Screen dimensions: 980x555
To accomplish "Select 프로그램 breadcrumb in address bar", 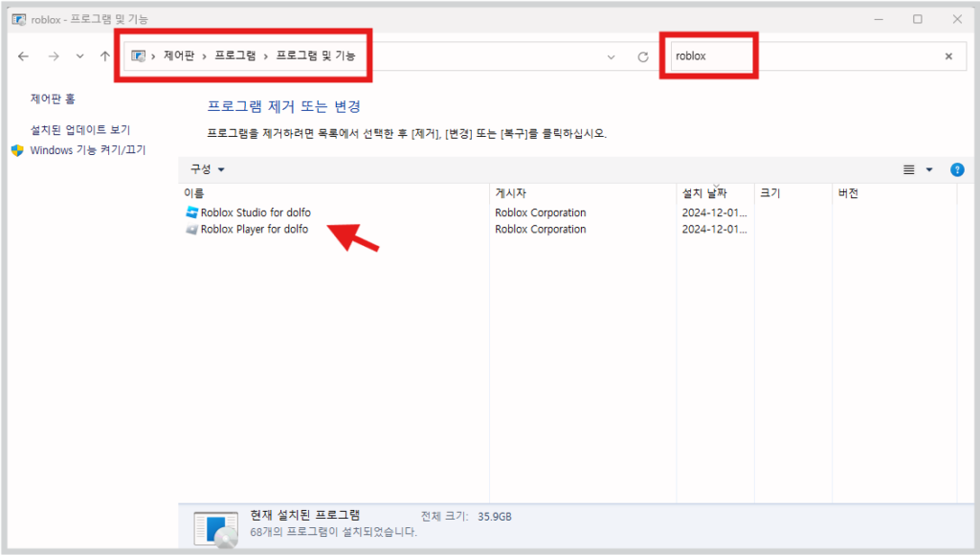I will point(235,55).
